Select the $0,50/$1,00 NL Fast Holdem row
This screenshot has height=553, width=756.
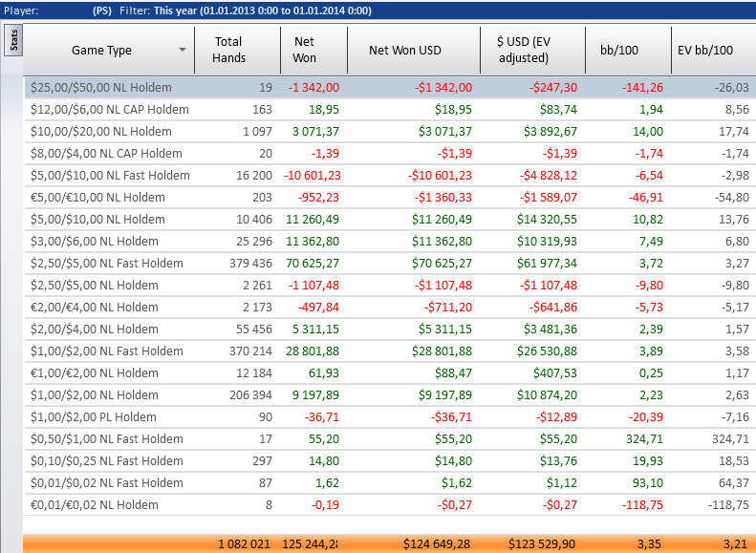click(390, 439)
